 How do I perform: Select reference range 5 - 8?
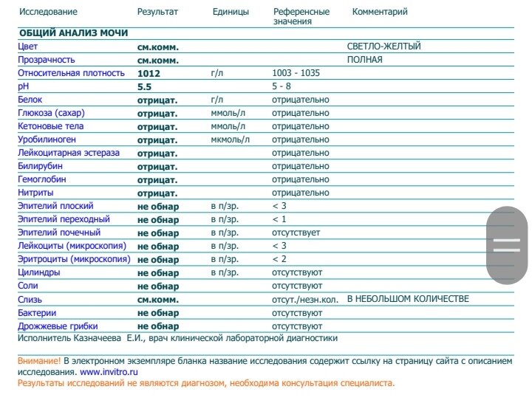[x=282, y=86]
